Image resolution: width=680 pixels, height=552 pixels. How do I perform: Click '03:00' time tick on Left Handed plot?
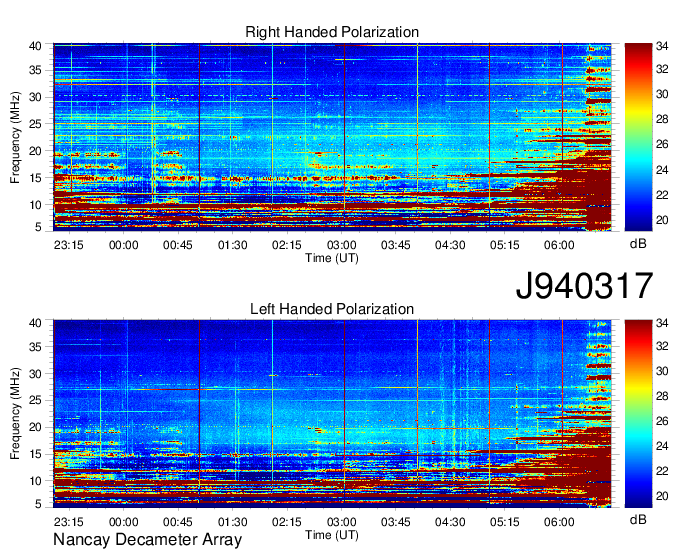tap(341, 522)
